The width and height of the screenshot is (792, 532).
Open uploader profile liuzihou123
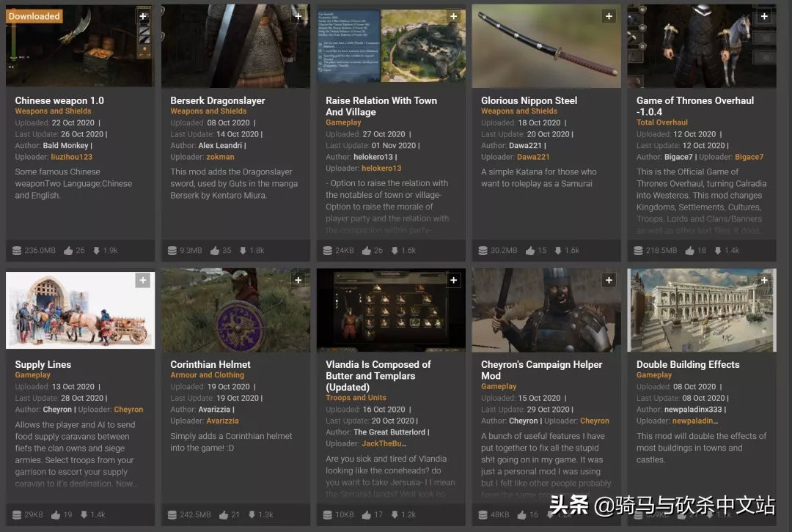tap(67, 157)
